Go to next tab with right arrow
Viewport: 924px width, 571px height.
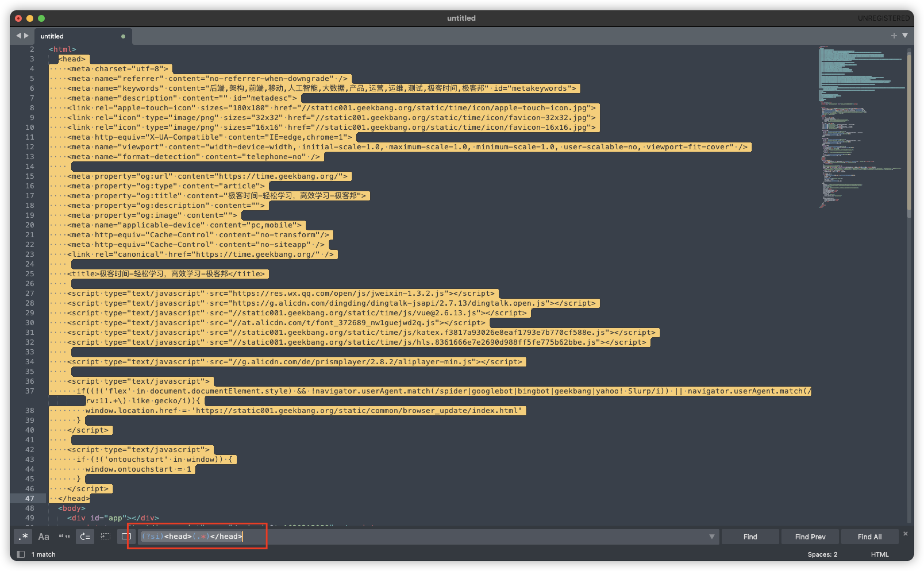(x=26, y=36)
